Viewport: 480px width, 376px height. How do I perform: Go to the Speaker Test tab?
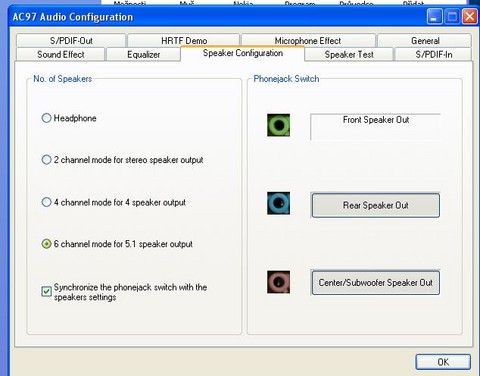[x=349, y=54]
